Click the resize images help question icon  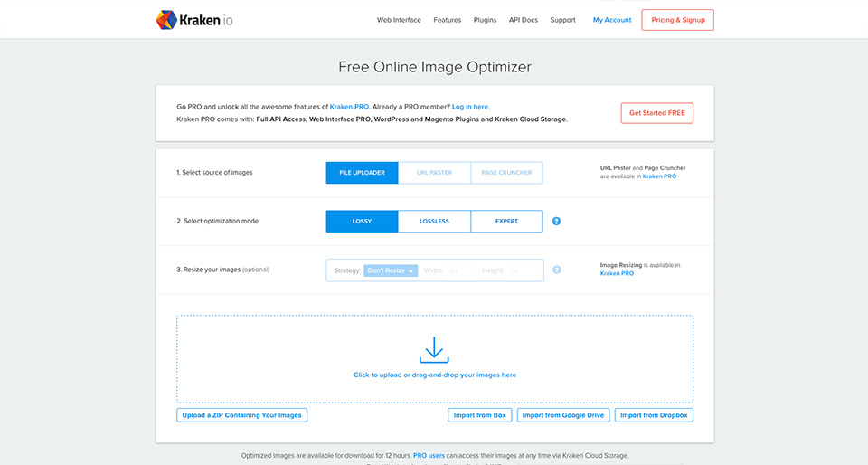(557, 270)
